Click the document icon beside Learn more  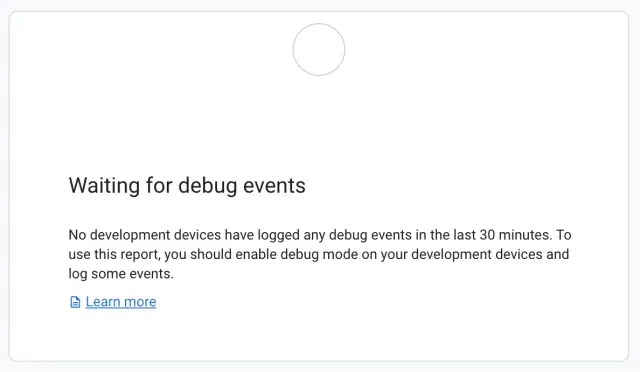75,302
